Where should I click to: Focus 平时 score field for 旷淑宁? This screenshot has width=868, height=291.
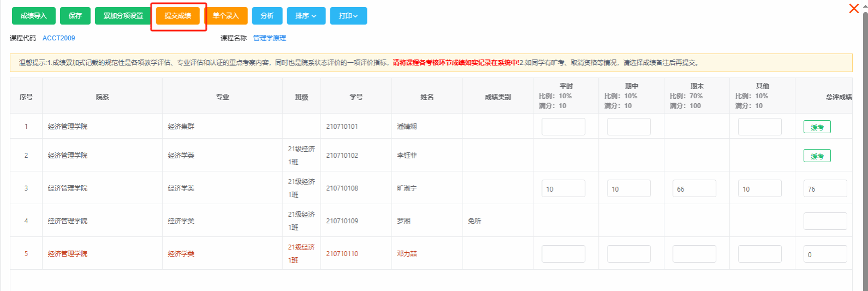(x=563, y=188)
